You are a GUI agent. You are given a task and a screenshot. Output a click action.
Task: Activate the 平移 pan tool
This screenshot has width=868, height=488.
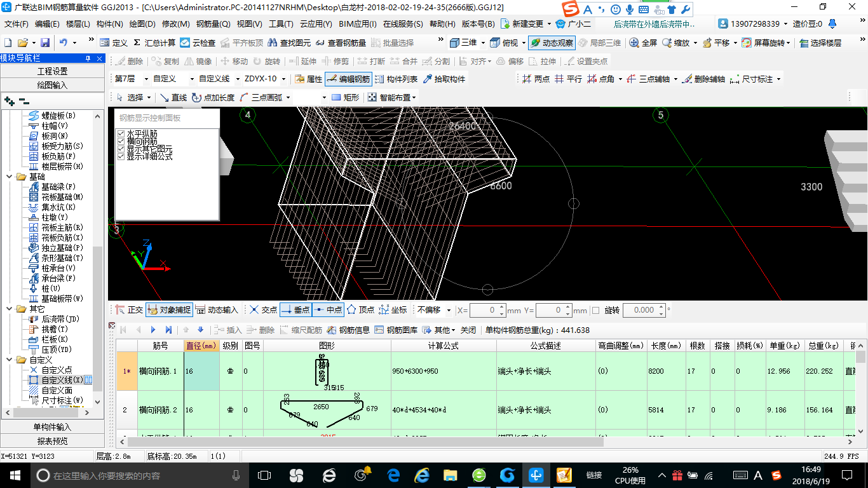click(x=715, y=43)
